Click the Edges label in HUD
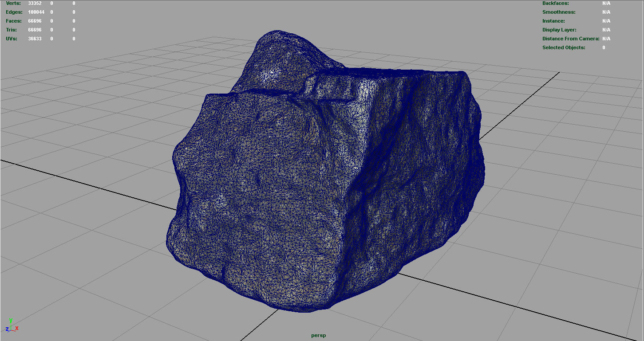 [x=14, y=12]
